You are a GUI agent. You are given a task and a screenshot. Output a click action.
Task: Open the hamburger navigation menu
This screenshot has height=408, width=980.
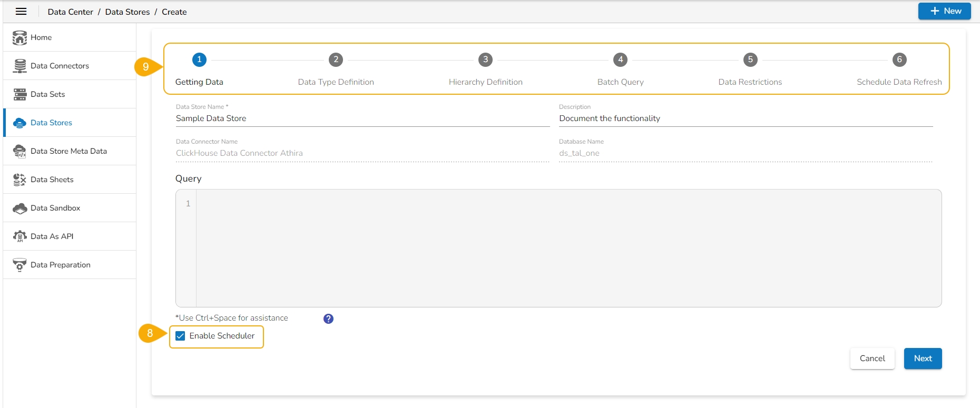pyautogui.click(x=21, y=12)
